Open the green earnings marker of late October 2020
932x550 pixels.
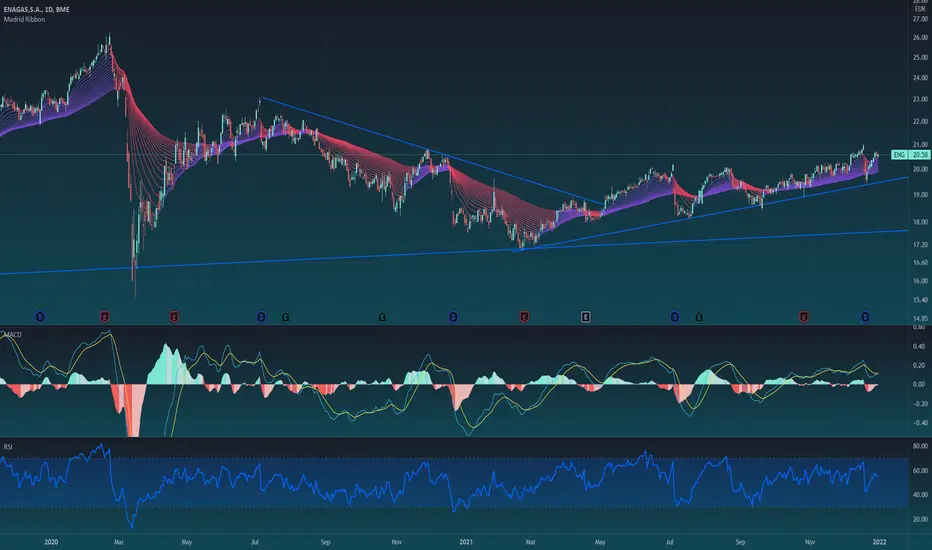pyautogui.click(x=382, y=317)
